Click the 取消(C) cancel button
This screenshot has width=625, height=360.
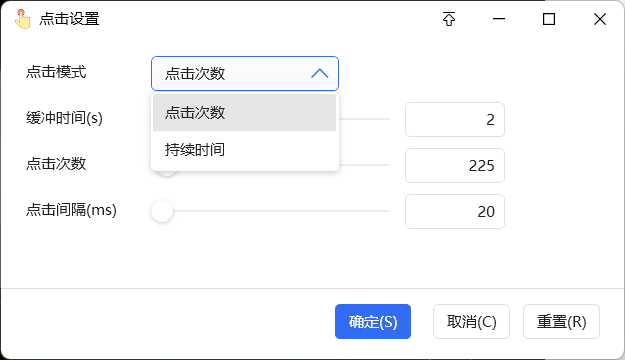(x=471, y=321)
